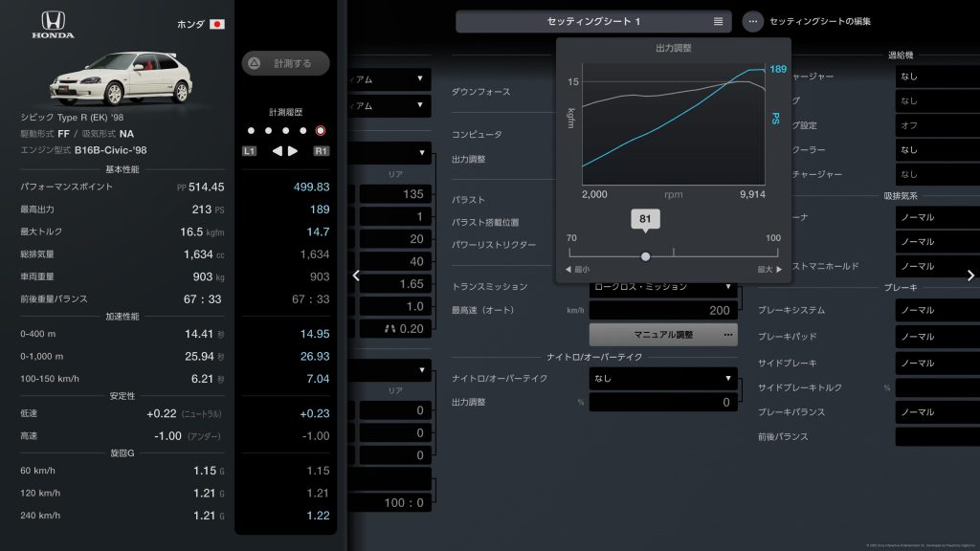Screen dimensions: 980x551
Task: Open the セッティングシート 1 sheet selector
Action: click(593, 21)
